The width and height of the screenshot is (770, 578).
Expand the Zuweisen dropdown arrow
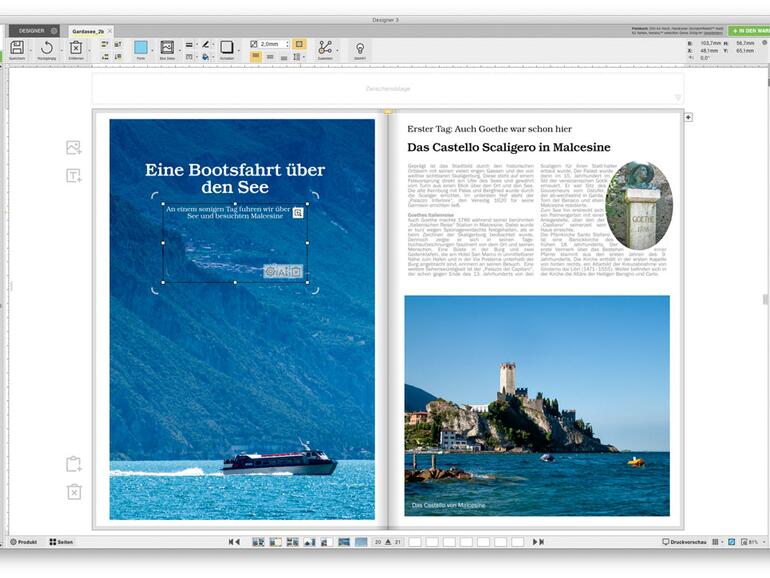pyautogui.click(x=337, y=48)
